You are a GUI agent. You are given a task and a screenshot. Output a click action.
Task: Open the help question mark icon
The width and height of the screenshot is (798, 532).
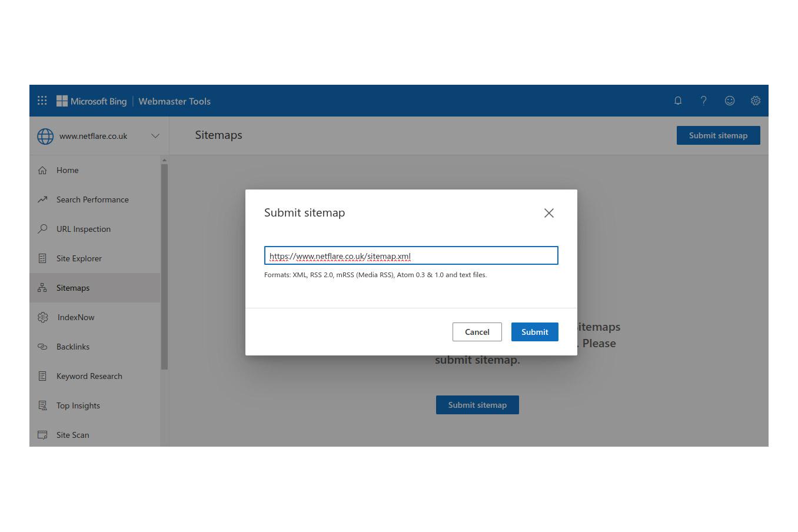click(x=703, y=101)
